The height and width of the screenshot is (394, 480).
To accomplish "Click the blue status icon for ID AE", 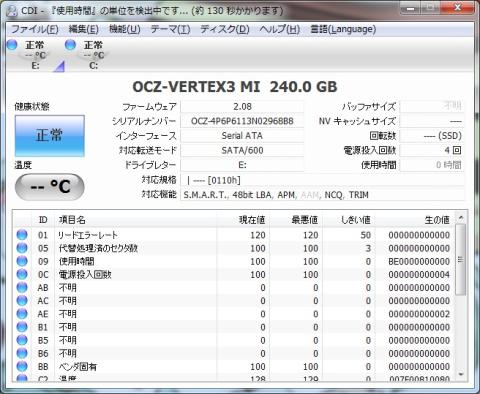I will (x=22, y=314).
